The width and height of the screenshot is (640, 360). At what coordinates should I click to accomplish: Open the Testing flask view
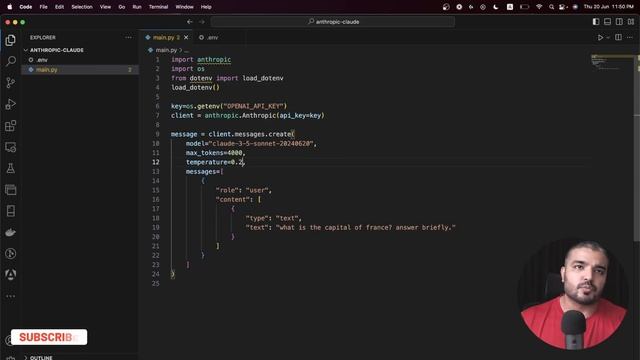[x=11, y=168]
